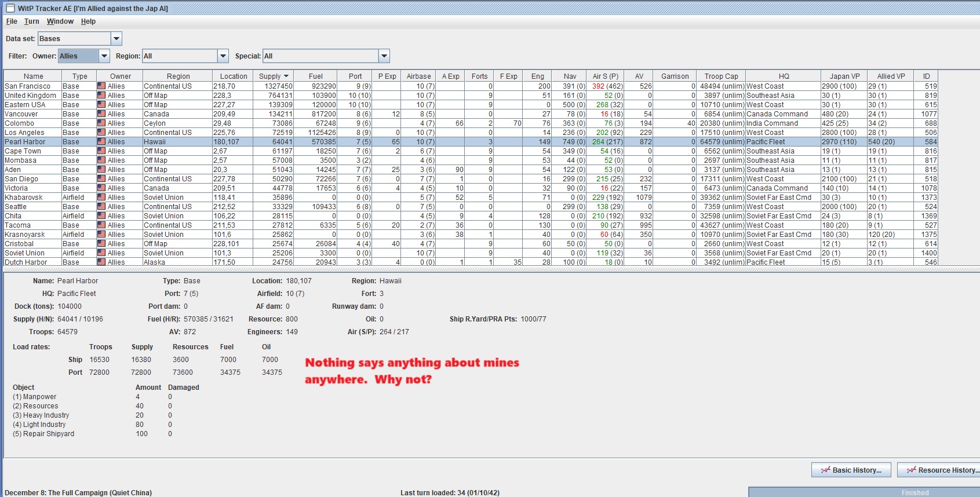The image size is (980, 497).
Task: Click supply value 1327450
Action: pos(274,86)
